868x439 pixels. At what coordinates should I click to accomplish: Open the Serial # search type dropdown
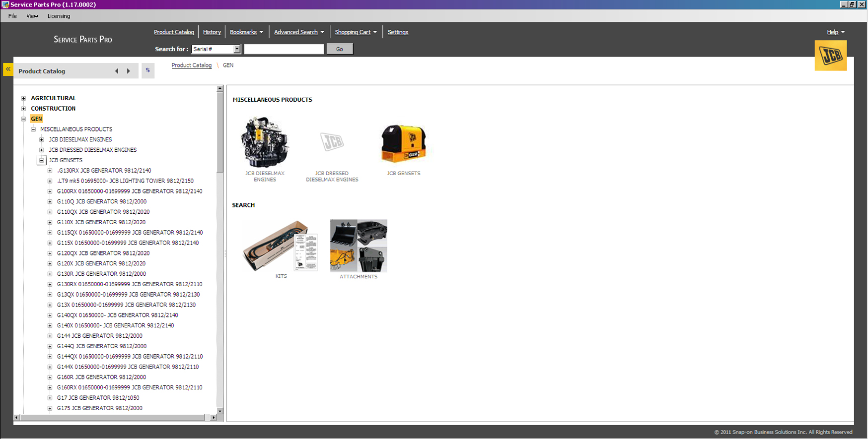click(237, 49)
